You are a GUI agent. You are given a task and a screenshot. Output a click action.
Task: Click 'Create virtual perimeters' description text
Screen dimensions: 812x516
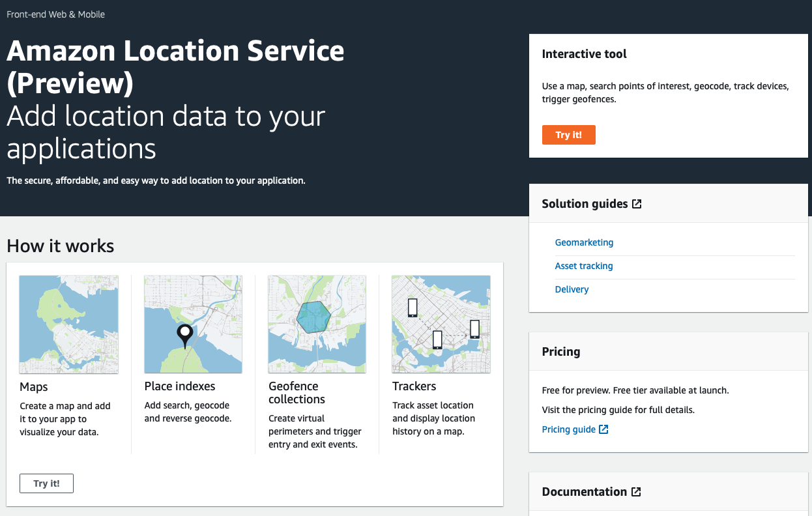pyautogui.click(x=315, y=431)
